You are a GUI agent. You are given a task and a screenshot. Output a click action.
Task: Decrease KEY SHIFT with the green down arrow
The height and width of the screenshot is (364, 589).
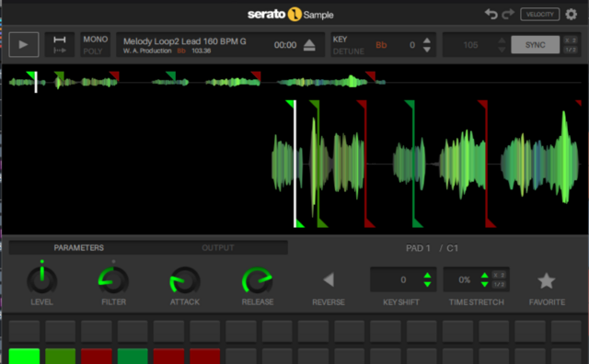427,284
